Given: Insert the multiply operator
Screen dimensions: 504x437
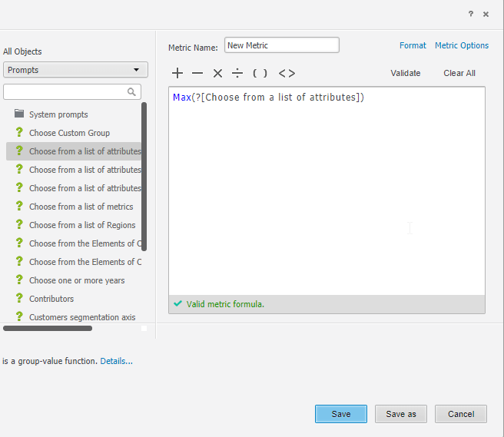Looking at the screenshot, I should (x=217, y=73).
